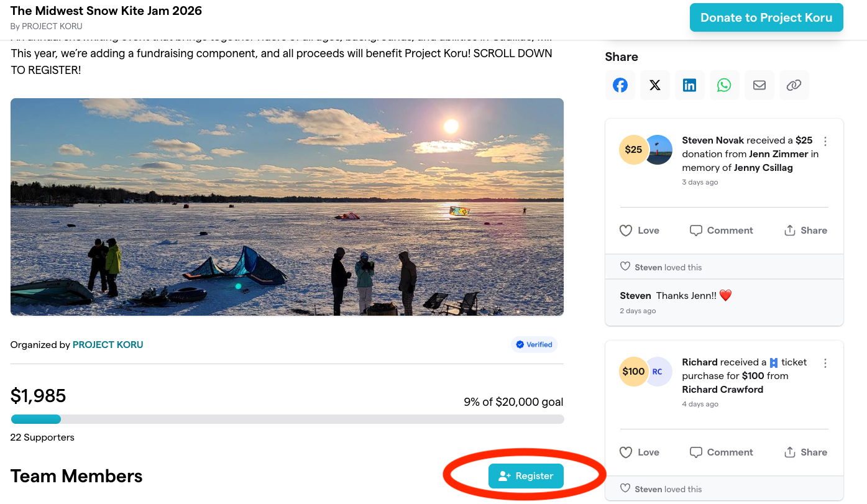The width and height of the screenshot is (867, 504).
Task: Click the Register button for Team Members
Action: click(526, 476)
